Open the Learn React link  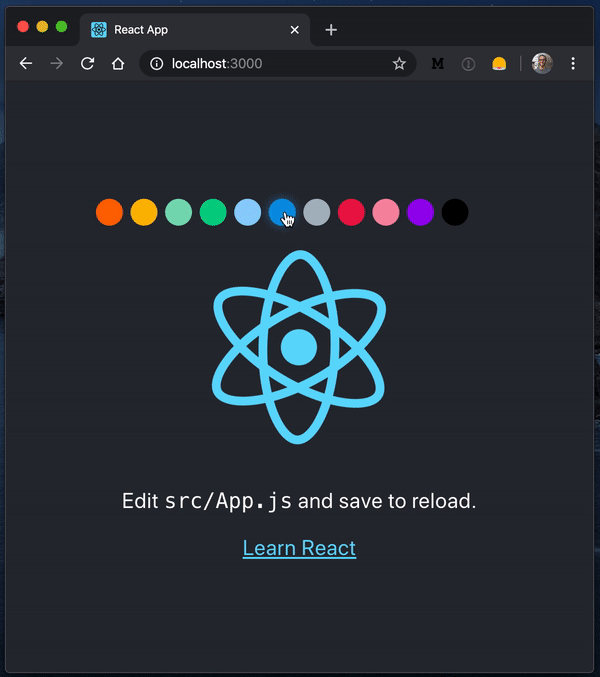click(x=299, y=548)
